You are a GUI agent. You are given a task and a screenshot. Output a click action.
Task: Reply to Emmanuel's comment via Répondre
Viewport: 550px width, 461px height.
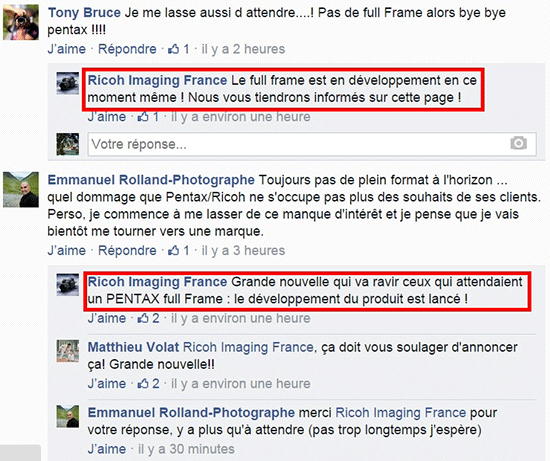tap(127, 250)
